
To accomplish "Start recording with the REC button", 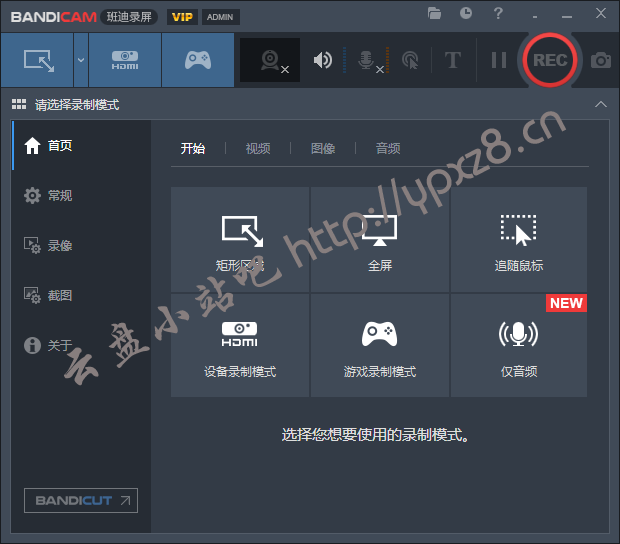I will point(550,60).
